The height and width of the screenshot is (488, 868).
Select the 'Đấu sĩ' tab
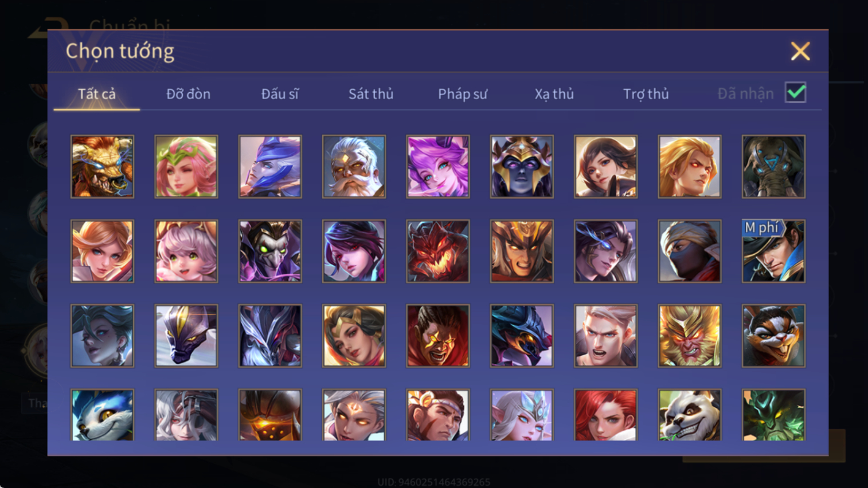[280, 94]
